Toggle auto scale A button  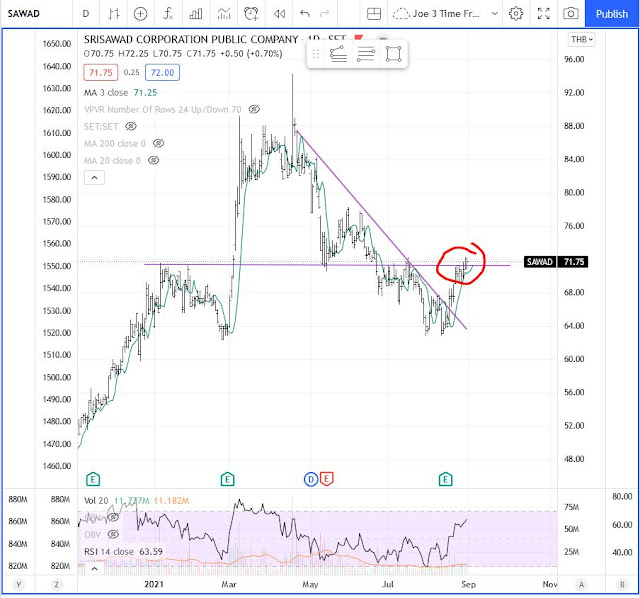point(581,585)
